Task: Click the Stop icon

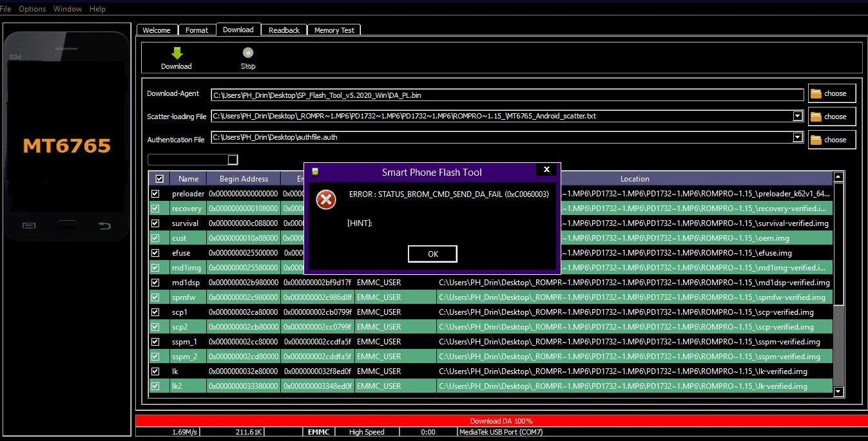Action: tap(248, 53)
